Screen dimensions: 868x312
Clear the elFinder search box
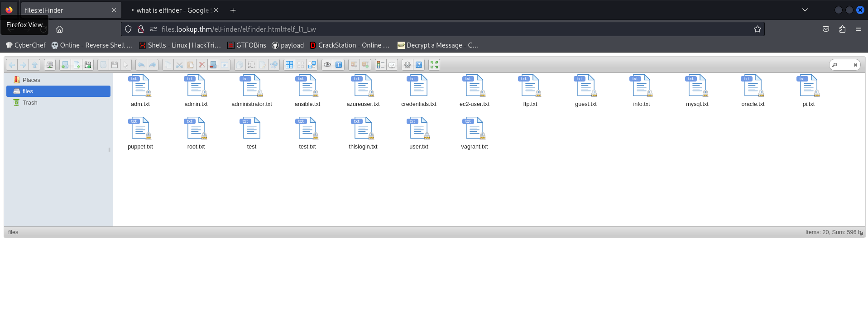855,65
